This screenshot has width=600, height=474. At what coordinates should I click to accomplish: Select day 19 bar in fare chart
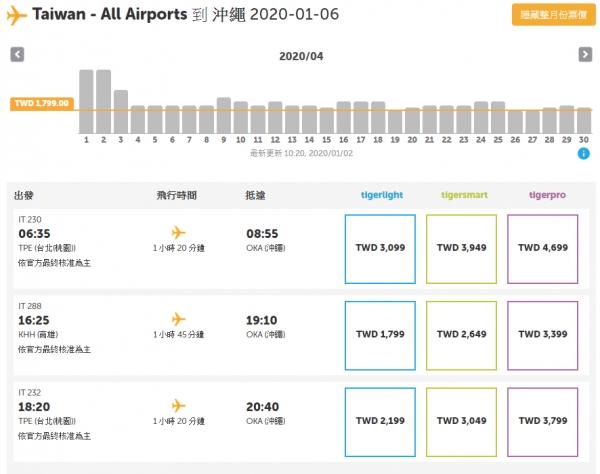tap(395, 121)
